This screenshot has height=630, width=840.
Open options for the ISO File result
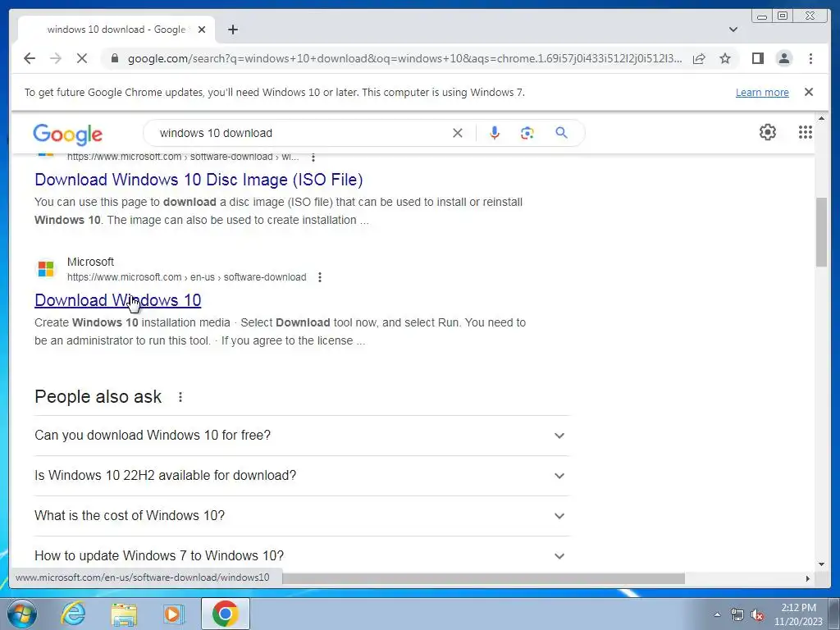click(x=313, y=157)
